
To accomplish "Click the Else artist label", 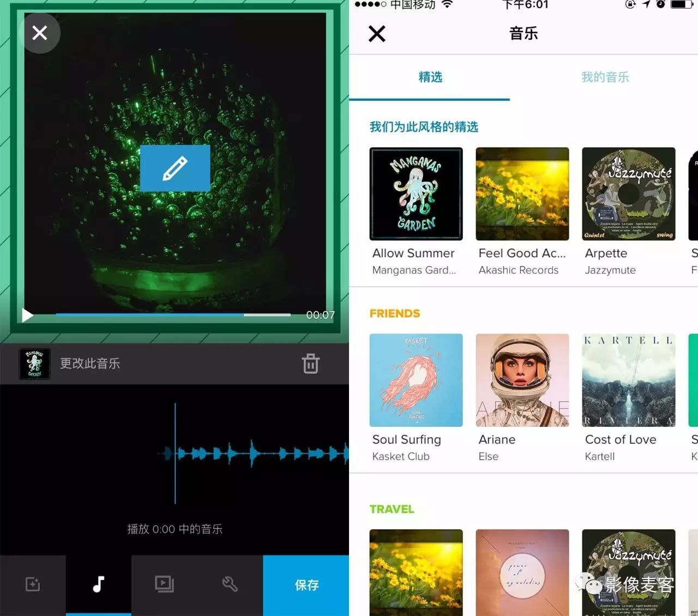I will point(489,456).
